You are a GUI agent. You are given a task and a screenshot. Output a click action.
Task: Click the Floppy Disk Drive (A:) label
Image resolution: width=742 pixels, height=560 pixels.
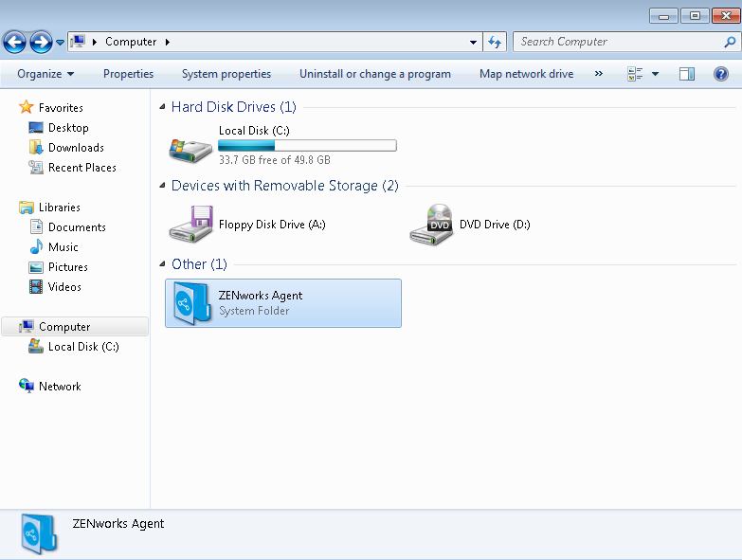pyautogui.click(x=272, y=225)
